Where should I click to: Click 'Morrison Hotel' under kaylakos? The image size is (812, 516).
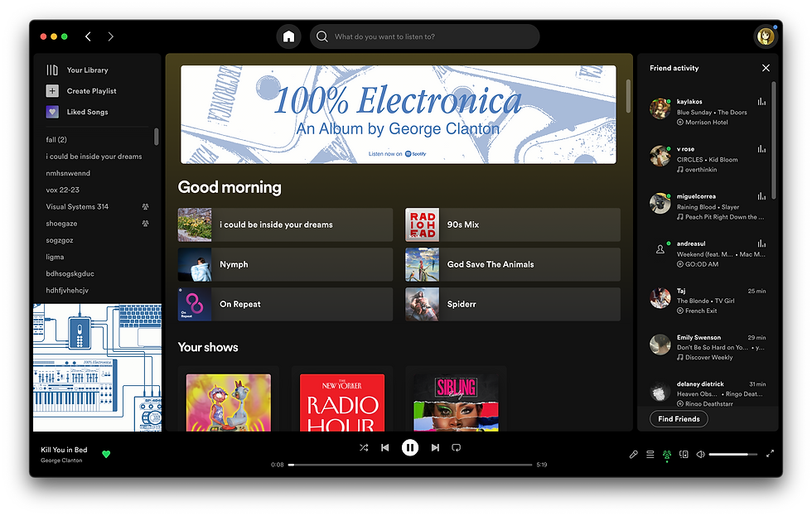click(x=706, y=122)
